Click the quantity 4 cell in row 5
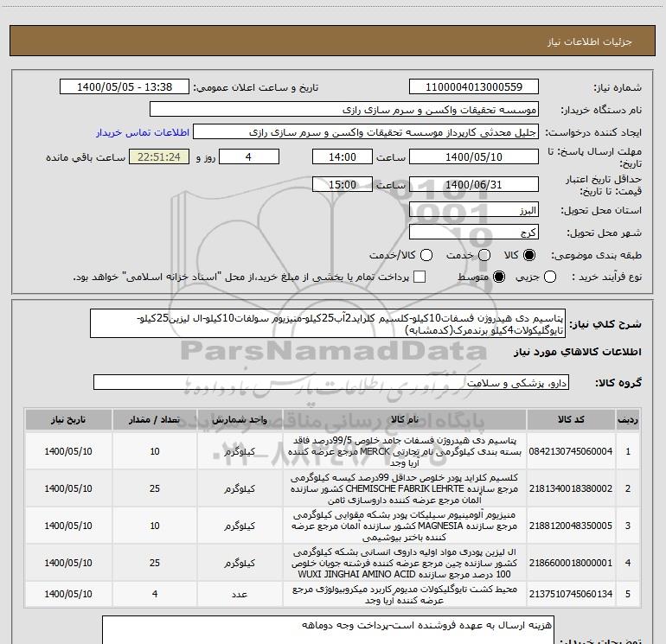Image resolution: width=666 pixels, height=644 pixels. click(x=155, y=595)
